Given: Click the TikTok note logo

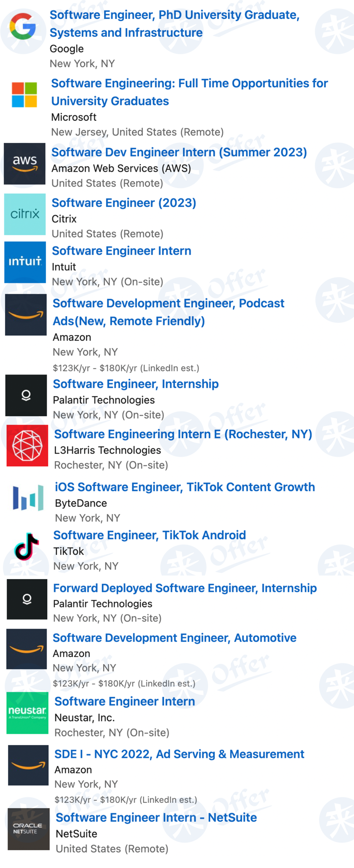Looking at the screenshot, I should [x=27, y=547].
